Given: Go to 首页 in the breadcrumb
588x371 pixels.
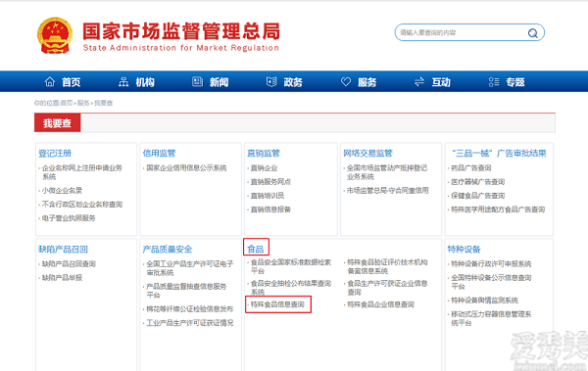Looking at the screenshot, I should coord(67,103).
